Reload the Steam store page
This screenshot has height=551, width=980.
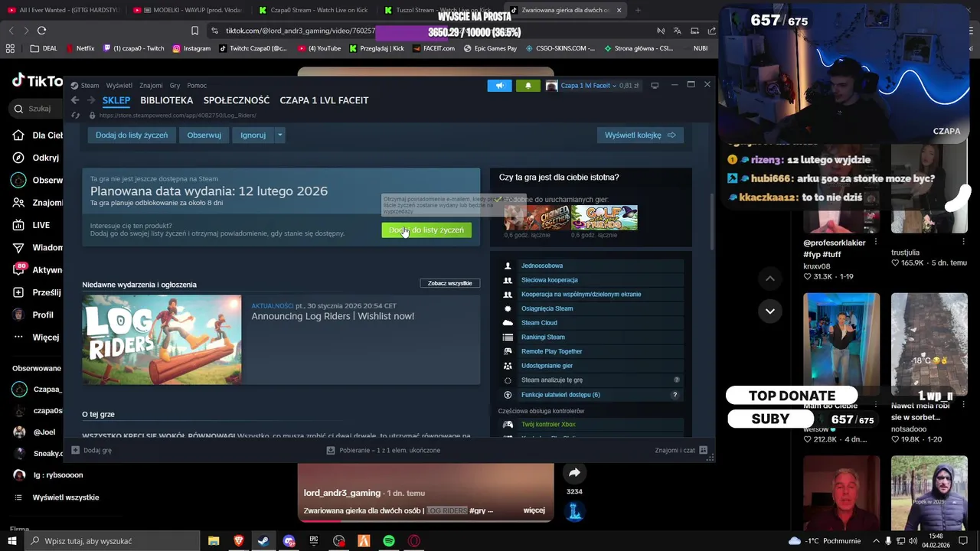[x=75, y=116]
